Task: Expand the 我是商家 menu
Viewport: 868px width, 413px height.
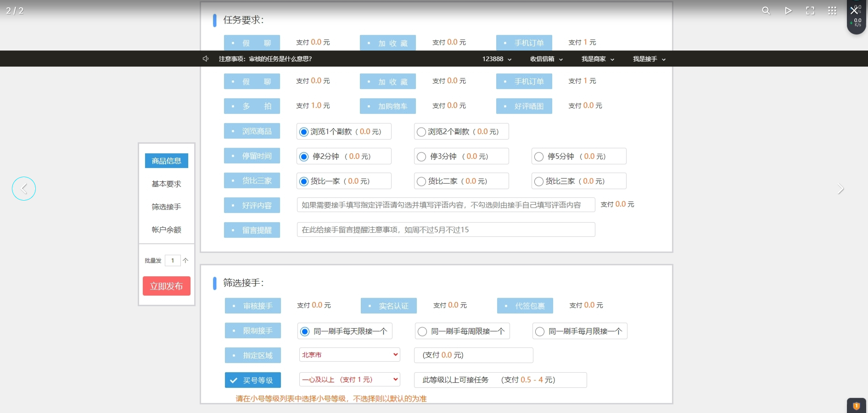Action: tap(598, 59)
